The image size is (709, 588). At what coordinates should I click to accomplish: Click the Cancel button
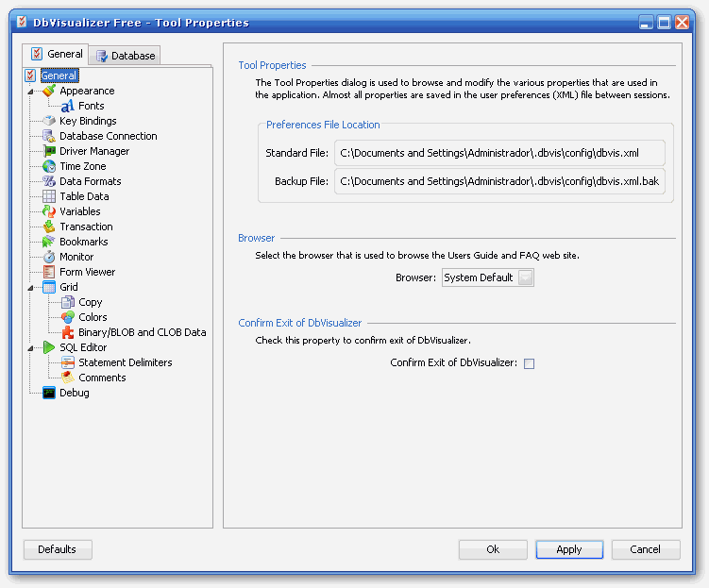pos(645,549)
